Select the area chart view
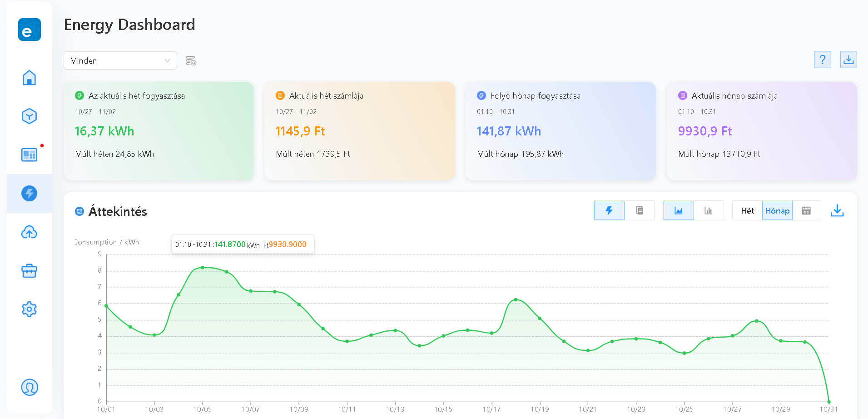Viewport: 868px width, 419px height. coord(679,210)
